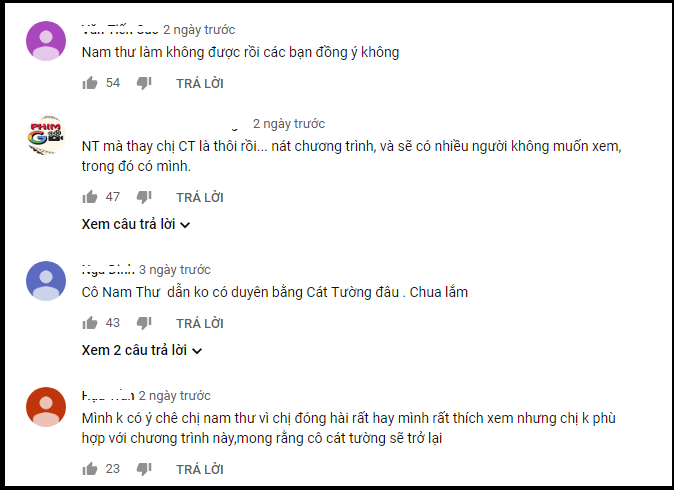Viewport: 674px width, 490px height.
Task: Reply to the comment with 23 likes
Action: click(x=200, y=469)
